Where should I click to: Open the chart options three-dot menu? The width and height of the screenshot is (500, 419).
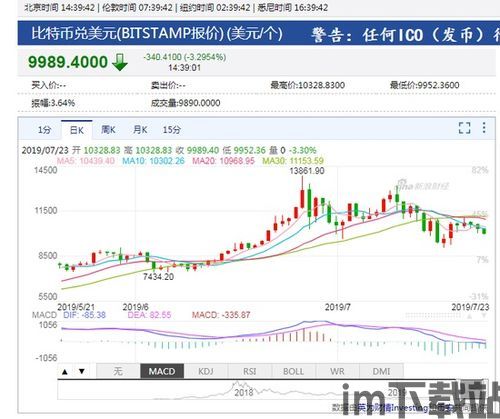click(x=484, y=128)
